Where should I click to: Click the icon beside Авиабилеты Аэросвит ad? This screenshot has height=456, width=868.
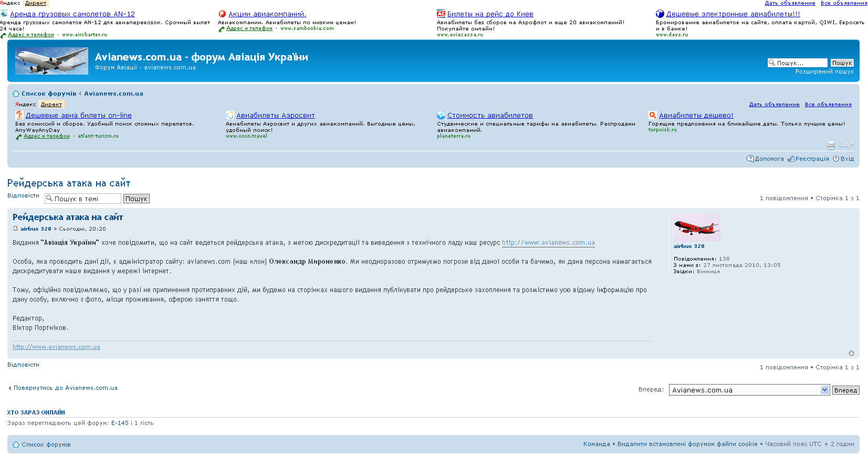pos(230,115)
